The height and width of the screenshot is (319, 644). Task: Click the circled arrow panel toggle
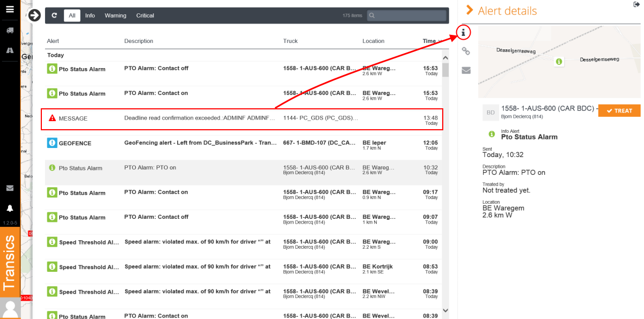coord(35,16)
